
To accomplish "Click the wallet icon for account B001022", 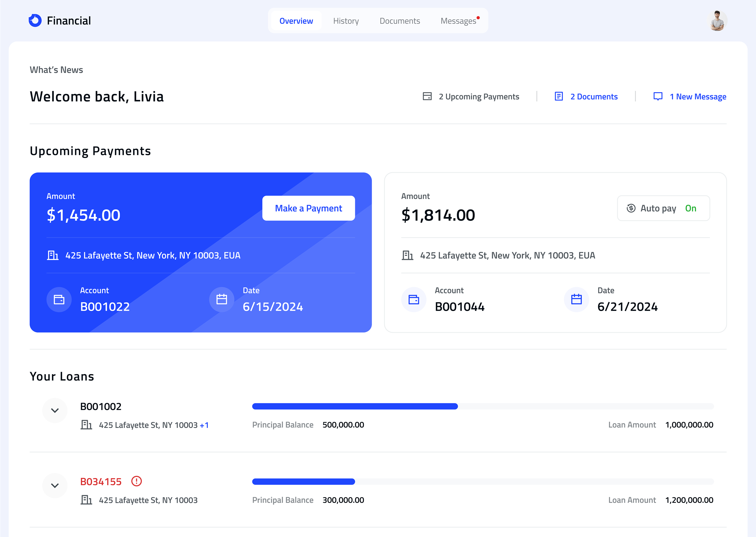I will (x=59, y=300).
